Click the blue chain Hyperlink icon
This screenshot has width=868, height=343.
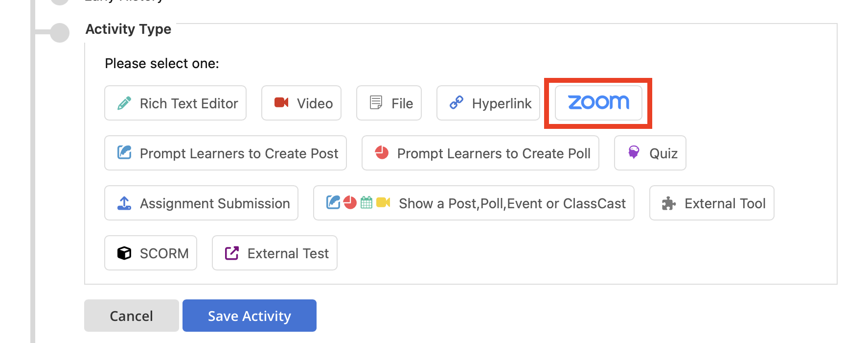pos(457,102)
